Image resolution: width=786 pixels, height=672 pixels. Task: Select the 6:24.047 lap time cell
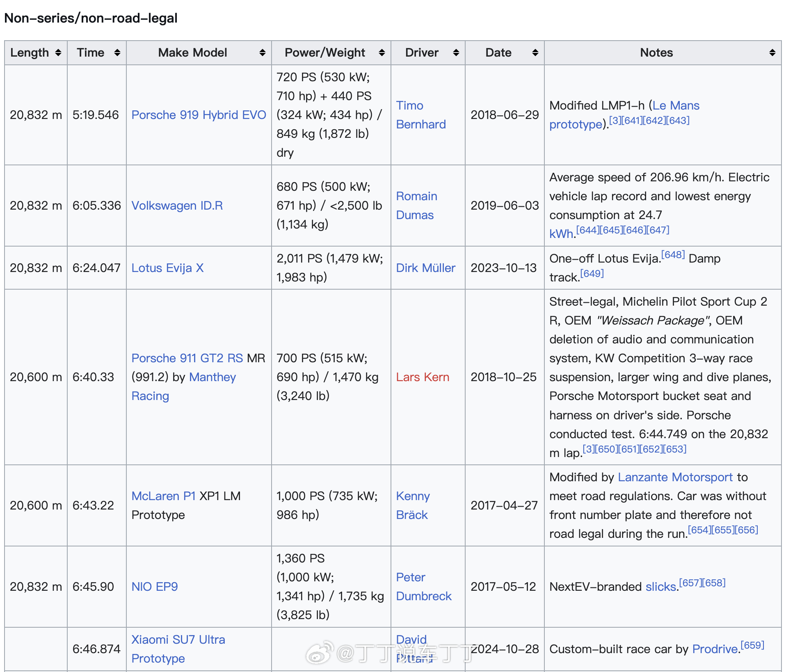(x=96, y=268)
